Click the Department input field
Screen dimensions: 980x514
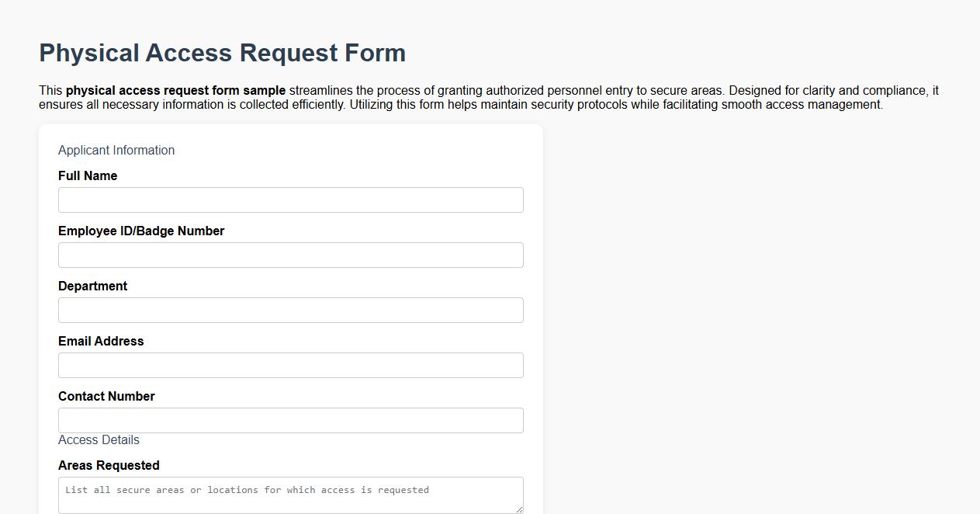pos(290,310)
